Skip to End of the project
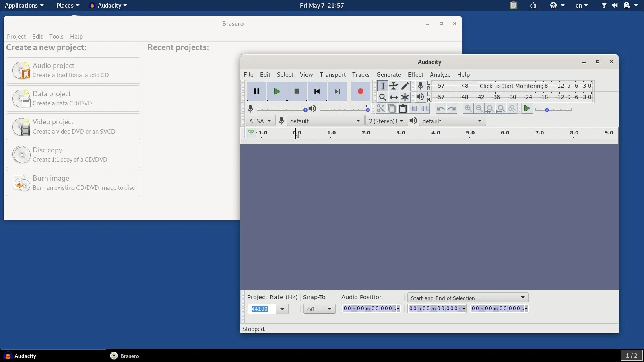This screenshot has height=362, width=644. [337, 91]
